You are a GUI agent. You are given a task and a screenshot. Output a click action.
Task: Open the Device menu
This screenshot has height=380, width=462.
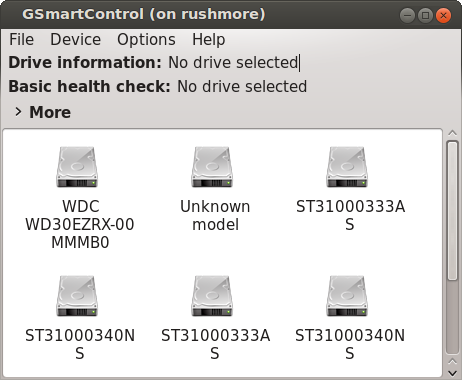coord(76,40)
